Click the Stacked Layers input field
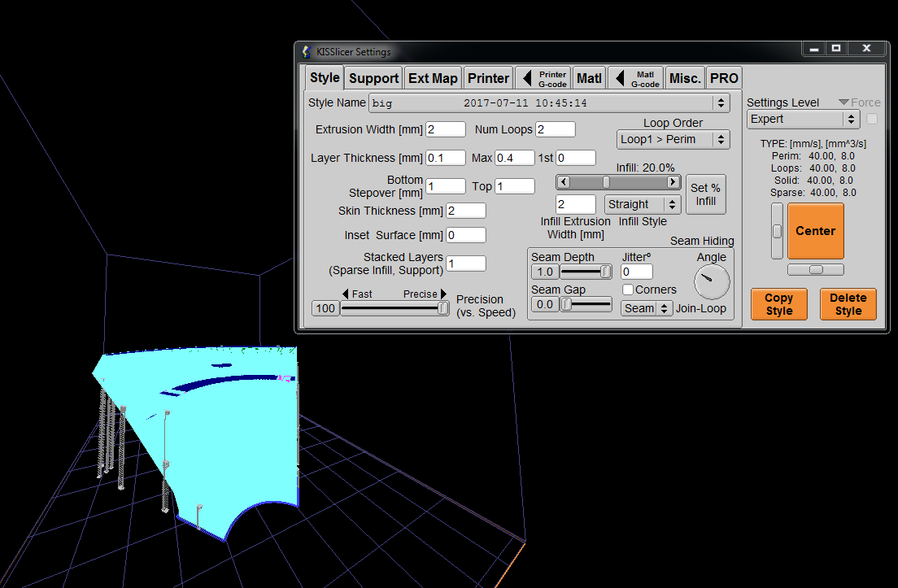Image resolution: width=898 pixels, height=588 pixels. (x=466, y=264)
